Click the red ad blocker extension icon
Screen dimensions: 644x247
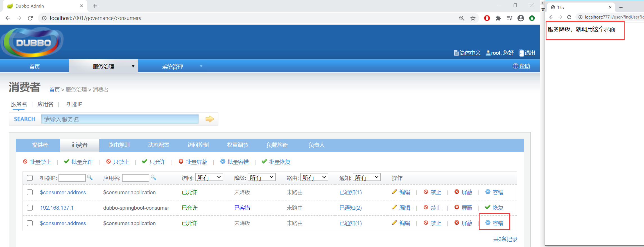[487, 18]
